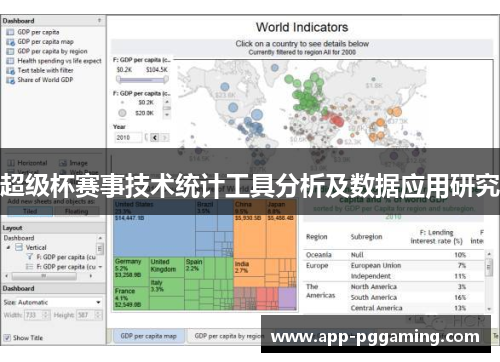Click the North America subregion cell
Screen dimensions: 500x362
pyautogui.click(x=374, y=287)
